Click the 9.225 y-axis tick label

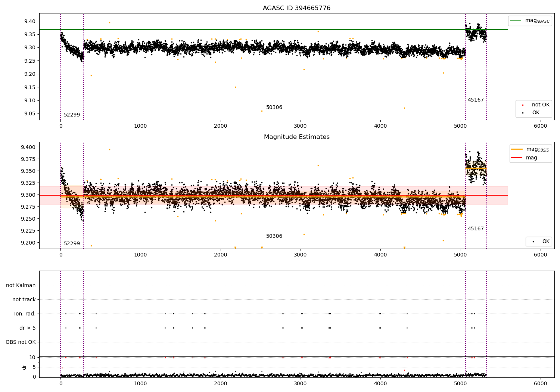tap(28, 231)
